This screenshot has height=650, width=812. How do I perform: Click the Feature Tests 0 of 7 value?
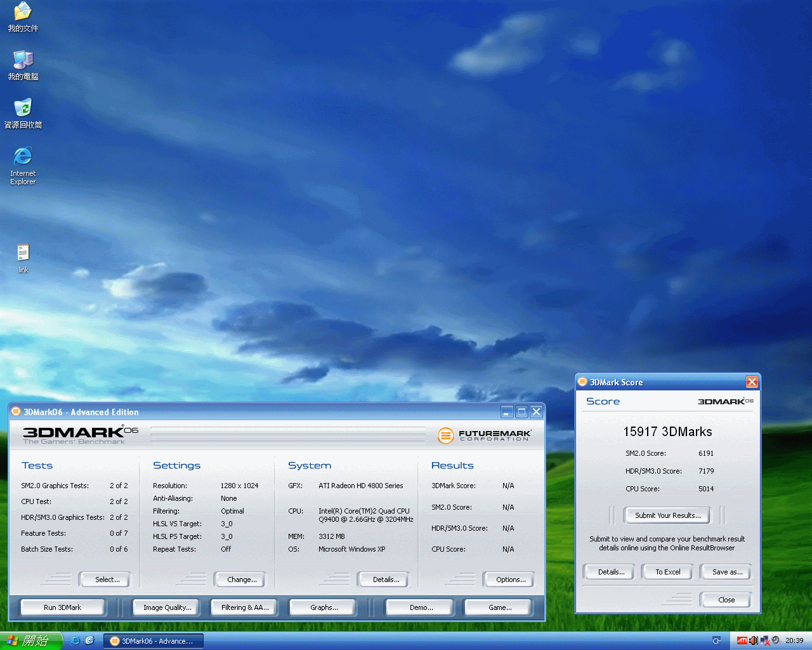pyautogui.click(x=119, y=533)
